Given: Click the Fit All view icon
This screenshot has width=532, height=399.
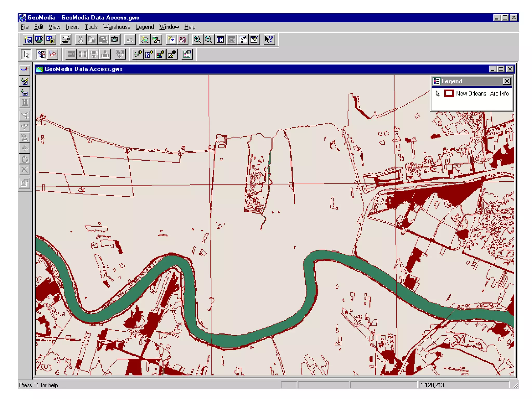Looking at the screenshot, I should tap(220, 39).
